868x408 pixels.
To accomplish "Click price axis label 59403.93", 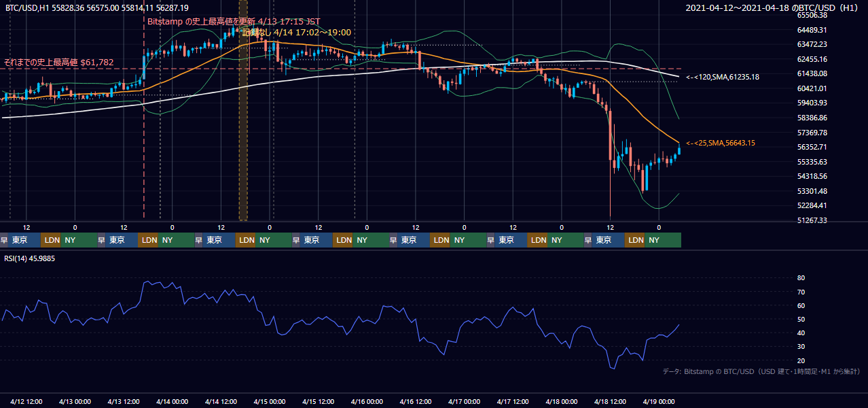I will [812, 103].
